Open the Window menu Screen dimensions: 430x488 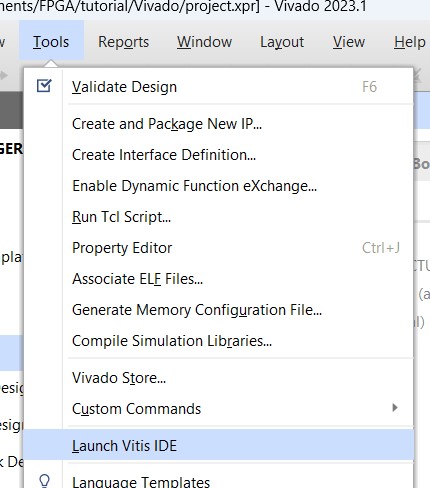(204, 42)
